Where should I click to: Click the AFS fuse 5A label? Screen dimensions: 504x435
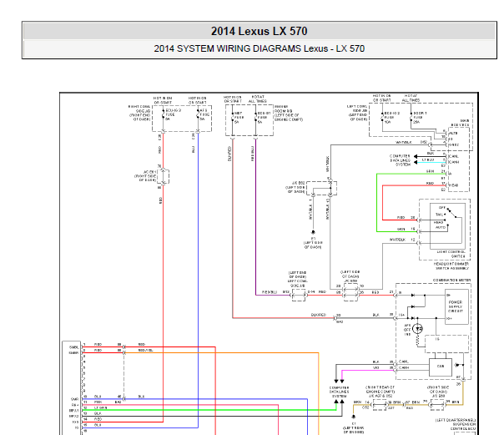[x=204, y=114]
